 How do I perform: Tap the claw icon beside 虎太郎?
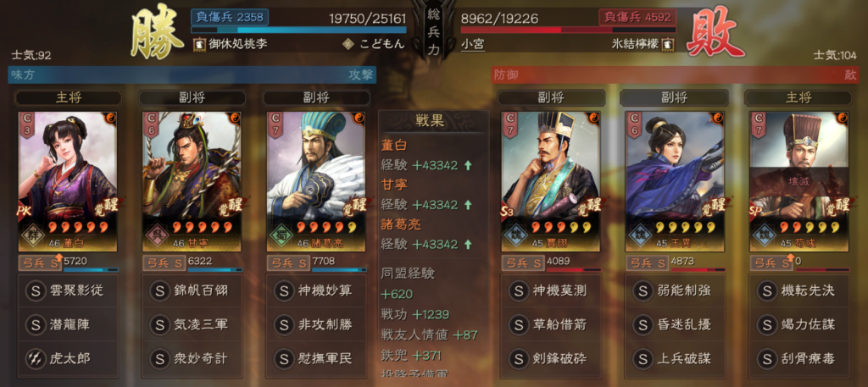pyautogui.click(x=36, y=358)
